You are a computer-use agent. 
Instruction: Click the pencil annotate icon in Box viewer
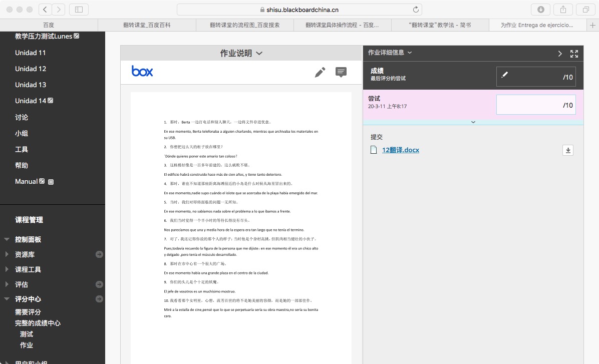coord(320,73)
